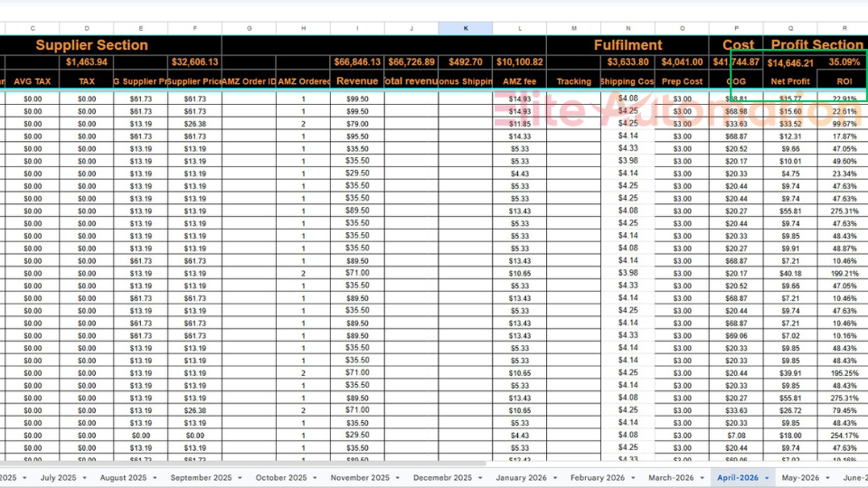Select the total revenue cell $66,846.13
Screen dimensions: 868x488
(x=357, y=62)
